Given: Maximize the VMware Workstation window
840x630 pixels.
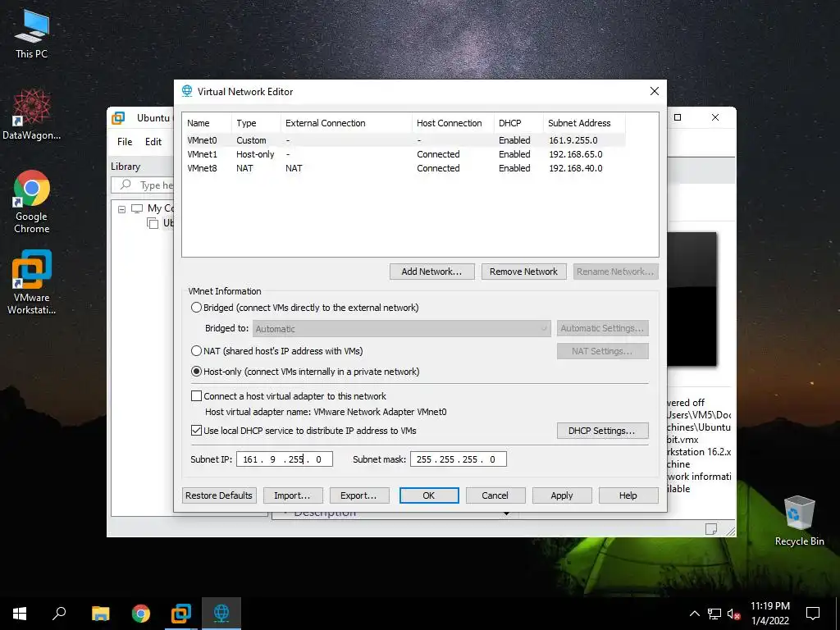Looking at the screenshot, I should tap(678, 117).
